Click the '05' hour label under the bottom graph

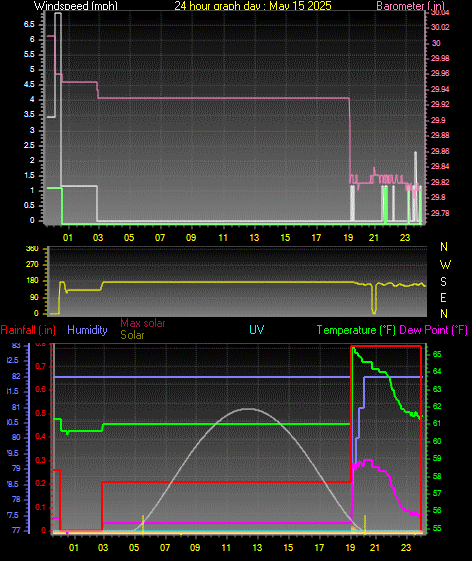pyautogui.click(x=134, y=547)
